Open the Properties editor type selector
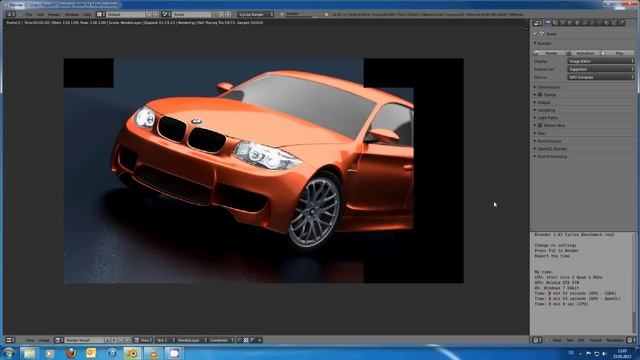Screen dimensions: 640x360 (538, 23)
